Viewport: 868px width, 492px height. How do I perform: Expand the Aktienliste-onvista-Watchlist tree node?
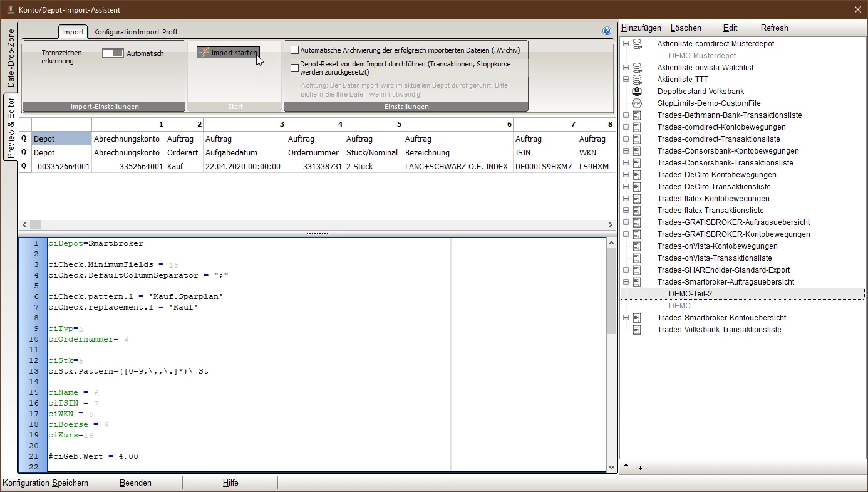point(626,68)
